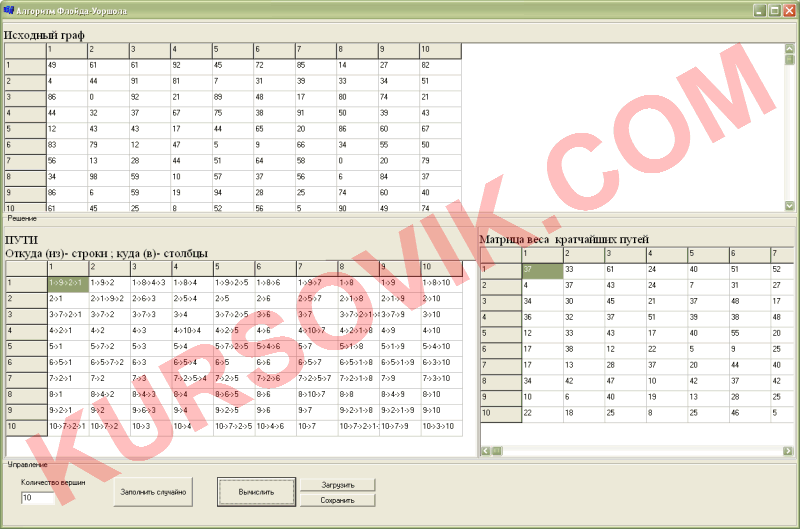Click column header 5 in source graph
Viewport: 800px width, 529px height.
pyautogui.click(x=233, y=51)
